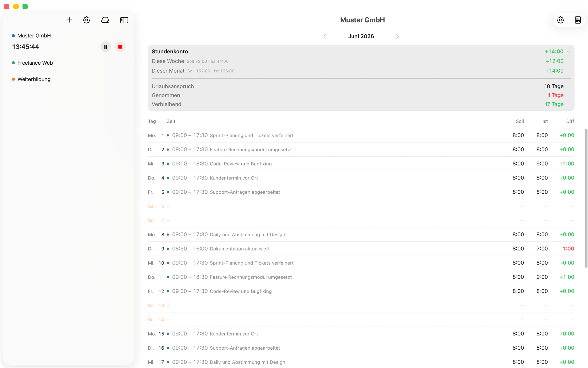Click green color dot next to Freelance Web
588x368 pixels.
point(13,63)
